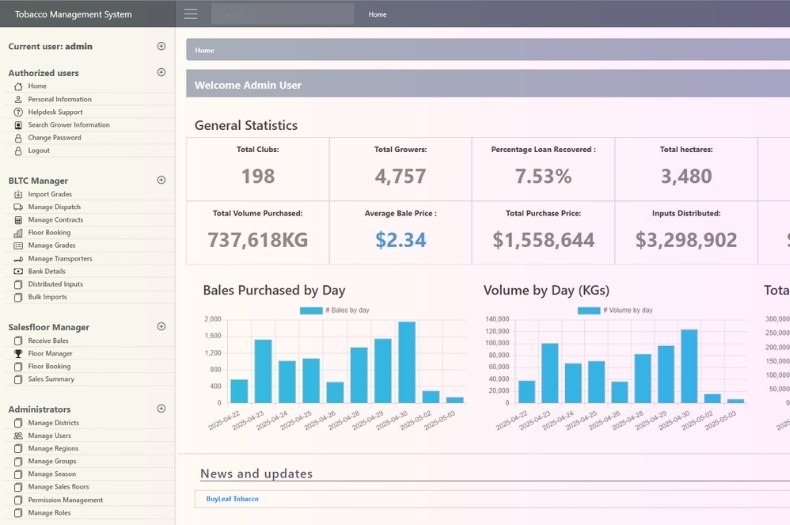The height and width of the screenshot is (525, 790).
Task: Open Home in the top navigation bar
Action: (377, 15)
